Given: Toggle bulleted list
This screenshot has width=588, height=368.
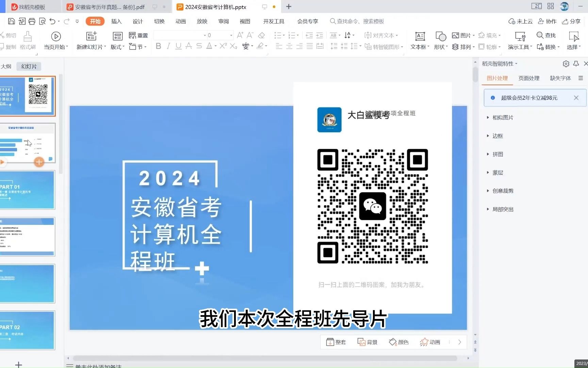Looking at the screenshot, I should pos(278,35).
